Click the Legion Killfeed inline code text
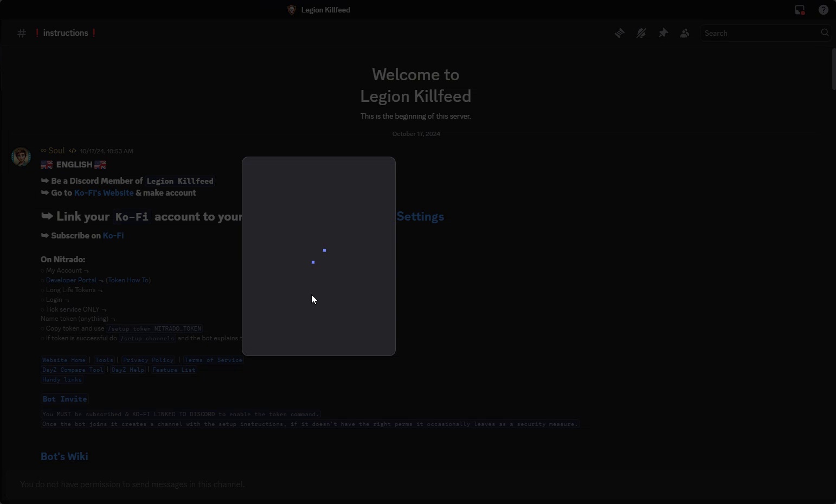 [180, 182]
